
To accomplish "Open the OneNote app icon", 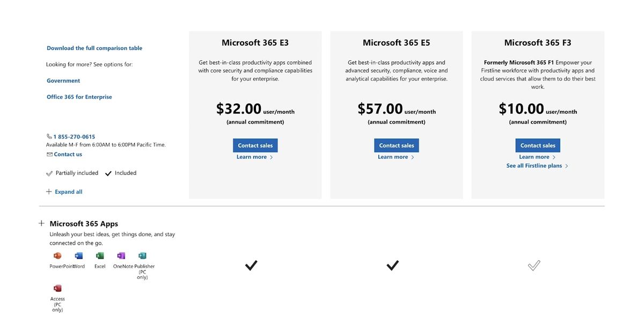I will [120, 256].
